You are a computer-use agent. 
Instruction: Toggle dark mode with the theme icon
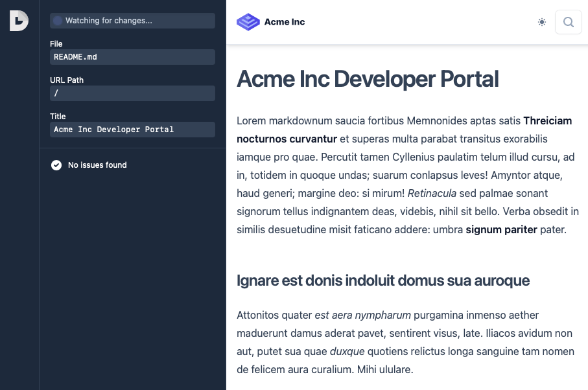coord(542,21)
